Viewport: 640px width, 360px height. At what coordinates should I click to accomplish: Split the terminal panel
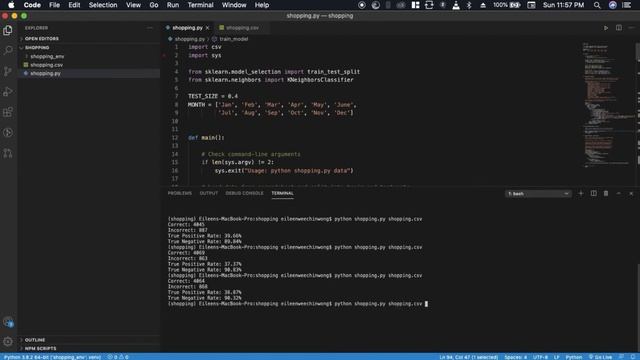593,193
